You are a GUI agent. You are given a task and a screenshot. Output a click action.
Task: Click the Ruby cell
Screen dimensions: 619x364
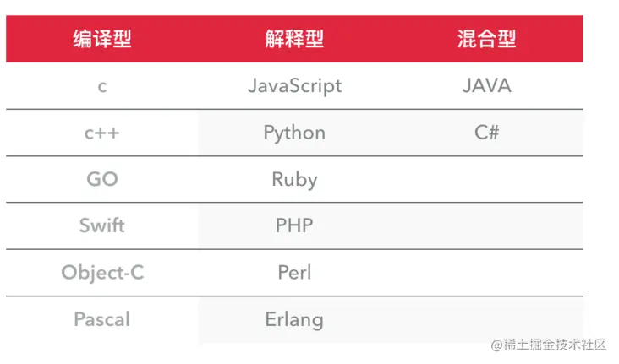click(x=294, y=179)
